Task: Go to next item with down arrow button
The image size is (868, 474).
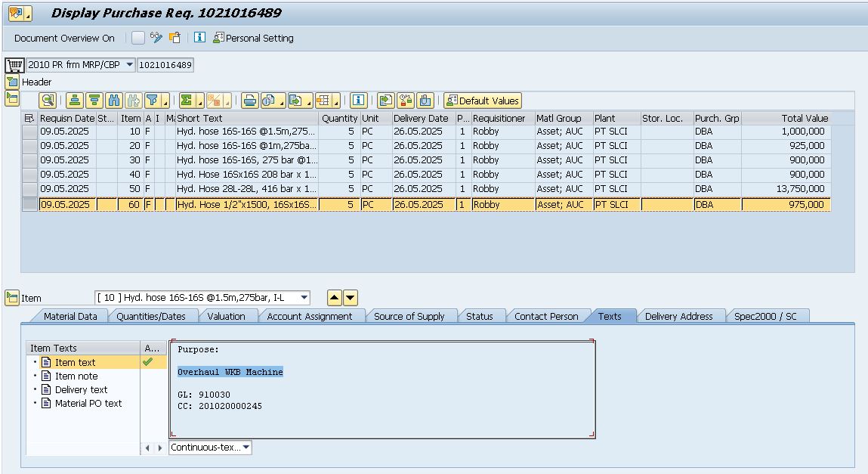Action: 351,298
